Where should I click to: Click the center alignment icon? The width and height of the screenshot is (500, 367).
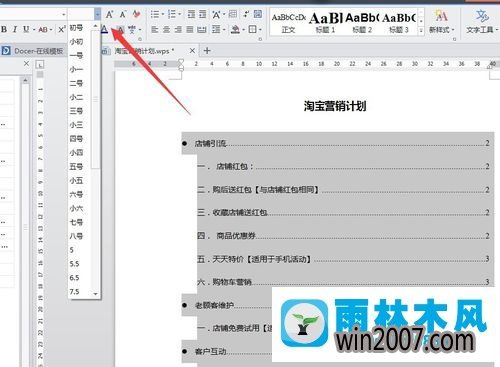(x=166, y=30)
